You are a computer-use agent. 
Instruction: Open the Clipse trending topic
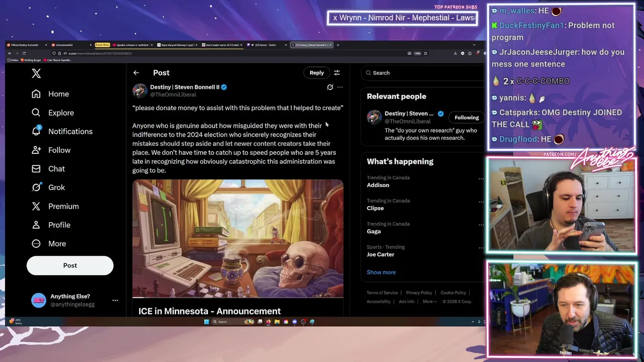[x=375, y=208]
